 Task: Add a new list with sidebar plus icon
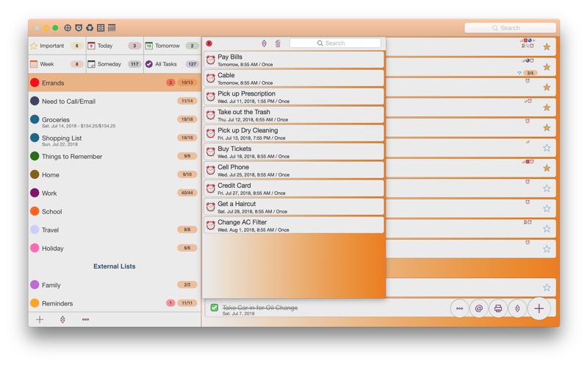point(40,319)
